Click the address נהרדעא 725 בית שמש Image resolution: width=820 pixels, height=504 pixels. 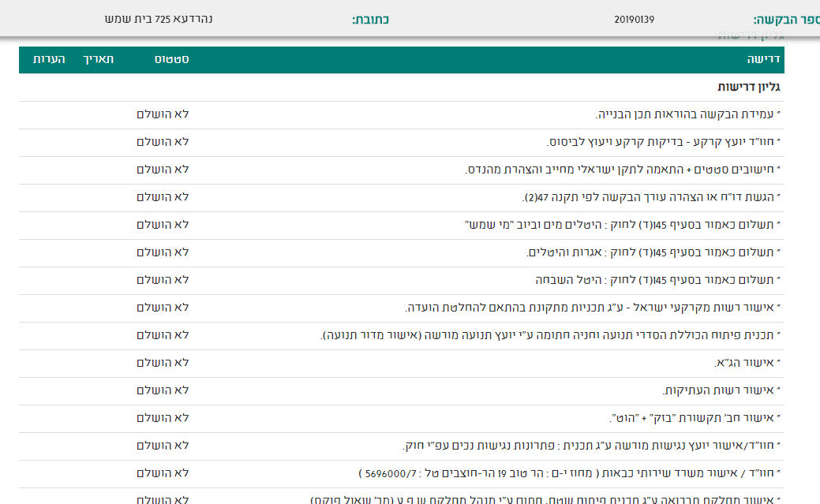(x=159, y=19)
